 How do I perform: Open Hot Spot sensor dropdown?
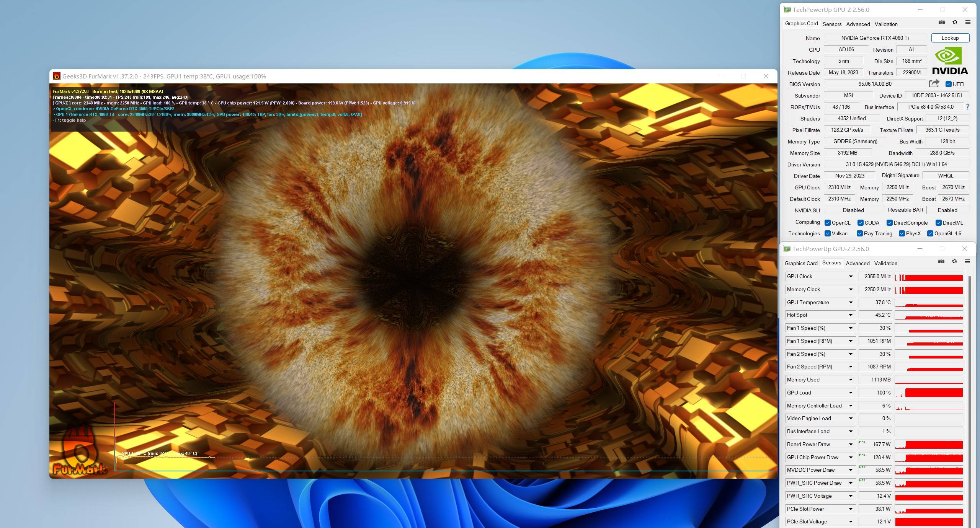(851, 315)
